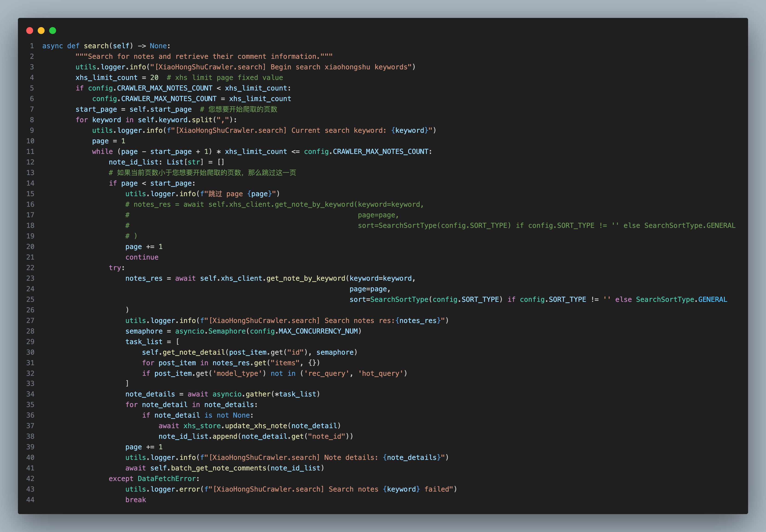Click the 'break' keyword on line 44
The image size is (766, 532).
[135, 500]
